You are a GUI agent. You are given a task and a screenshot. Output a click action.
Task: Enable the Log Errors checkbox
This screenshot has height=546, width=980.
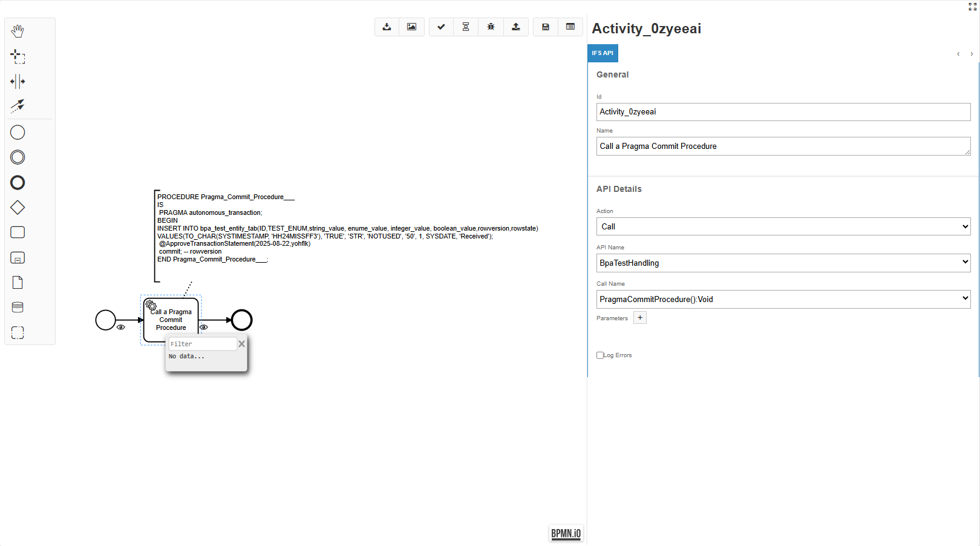[x=600, y=355]
